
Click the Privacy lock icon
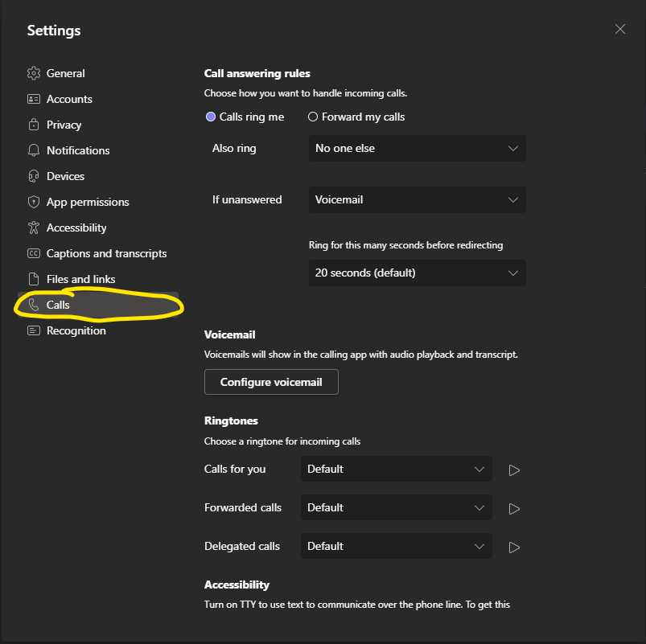(33, 125)
